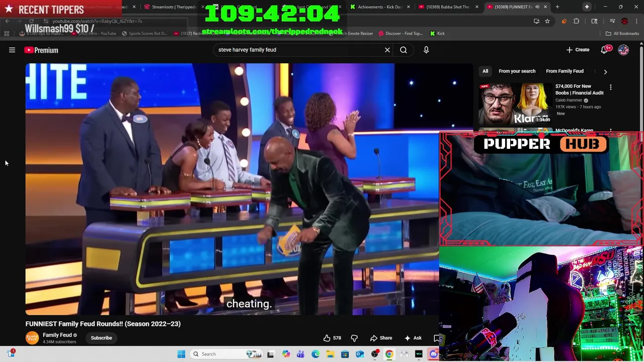Open widgets icon at taskbar left
Viewport: 644px width, 362px height.
[11, 353]
